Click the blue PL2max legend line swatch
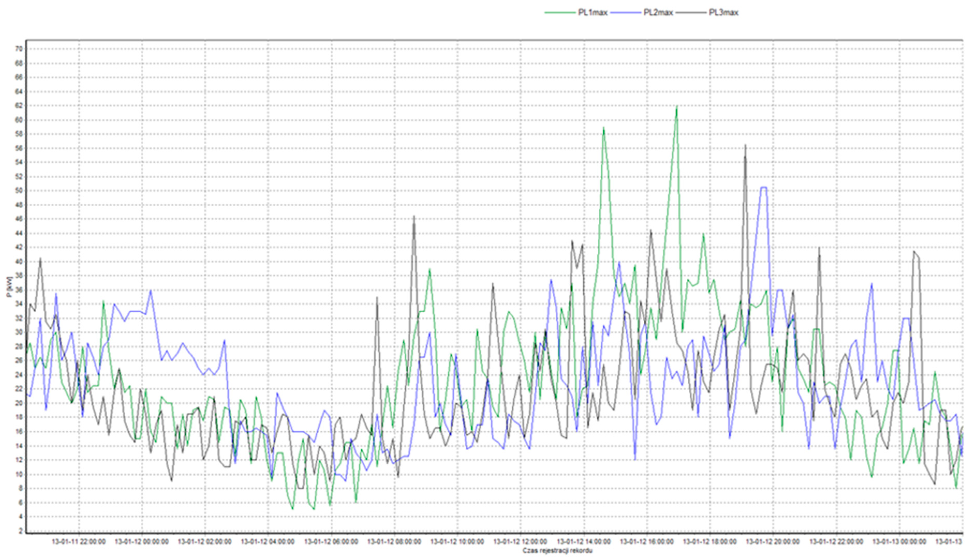Screen dimensions: 971x560 pyautogui.click(x=625, y=13)
